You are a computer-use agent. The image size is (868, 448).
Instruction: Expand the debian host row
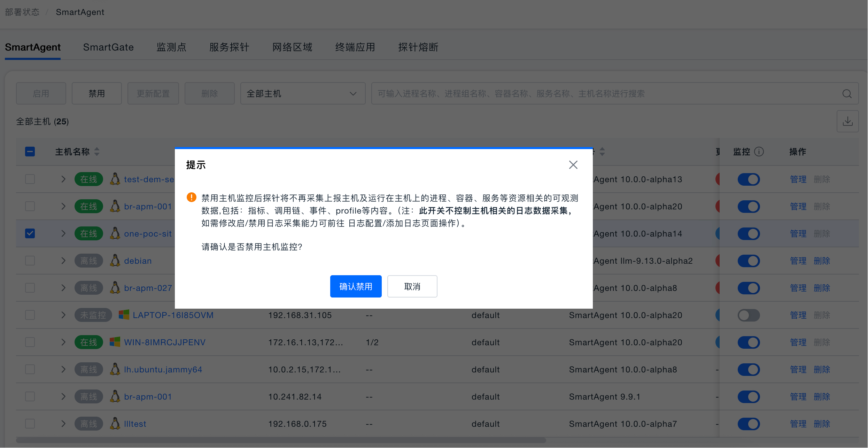(x=63, y=261)
